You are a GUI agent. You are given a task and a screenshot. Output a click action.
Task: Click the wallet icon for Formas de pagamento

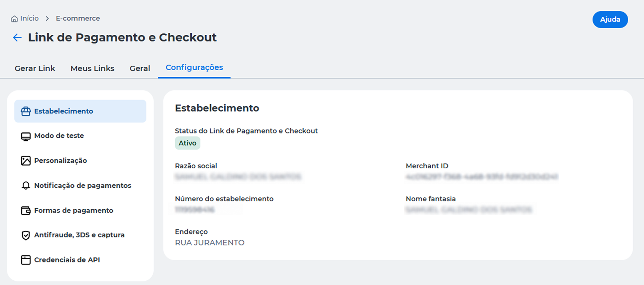[x=26, y=211]
